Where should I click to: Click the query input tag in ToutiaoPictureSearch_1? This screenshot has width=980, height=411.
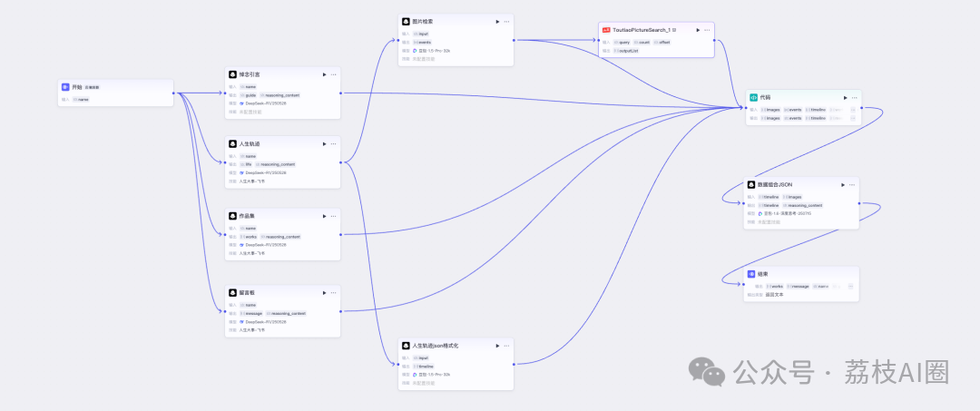coord(622,42)
